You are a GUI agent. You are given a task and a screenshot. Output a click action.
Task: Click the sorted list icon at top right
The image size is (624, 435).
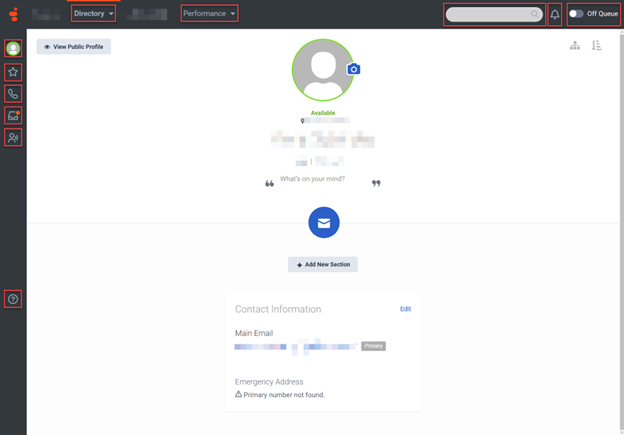(x=597, y=46)
